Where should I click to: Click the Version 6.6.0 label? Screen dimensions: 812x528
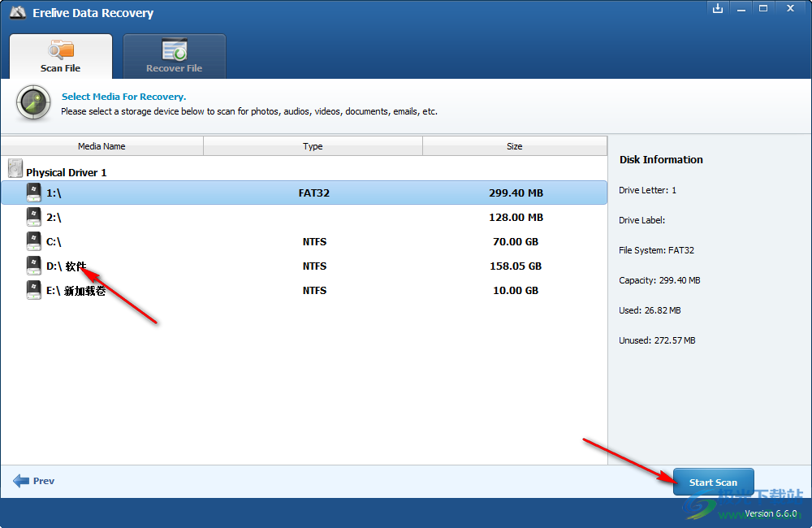771,513
